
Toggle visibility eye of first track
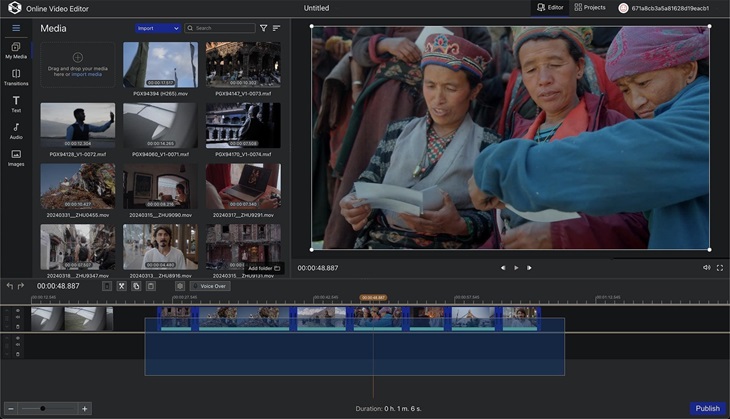click(17, 311)
